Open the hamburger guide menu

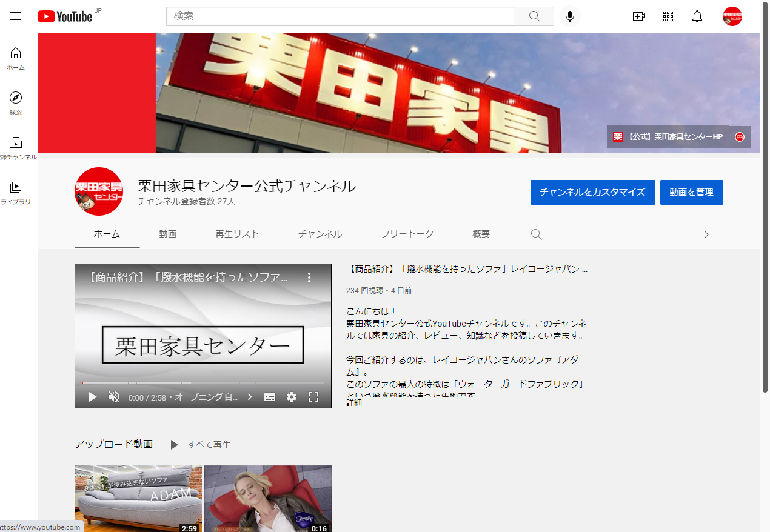pos(16,16)
